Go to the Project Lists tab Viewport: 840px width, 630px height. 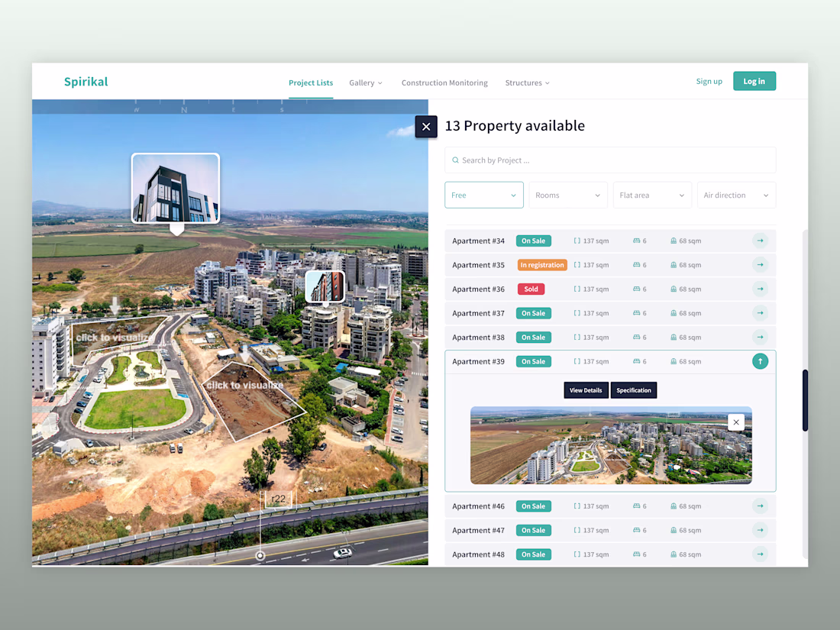pyautogui.click(x=311, y=82)
